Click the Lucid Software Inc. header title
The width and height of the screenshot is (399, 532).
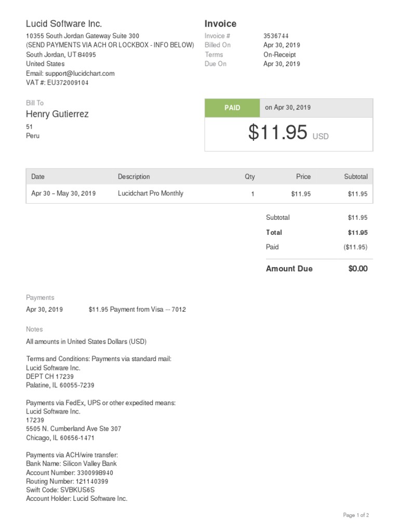tap(64, 24)
